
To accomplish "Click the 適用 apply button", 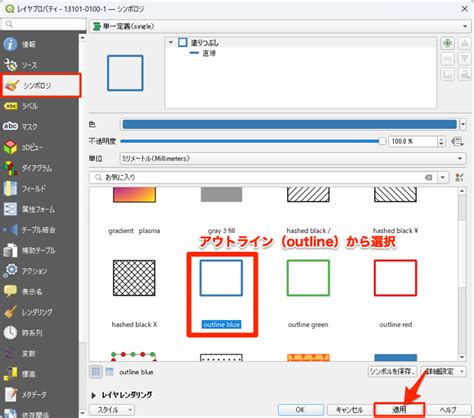I will click(399, 410).
